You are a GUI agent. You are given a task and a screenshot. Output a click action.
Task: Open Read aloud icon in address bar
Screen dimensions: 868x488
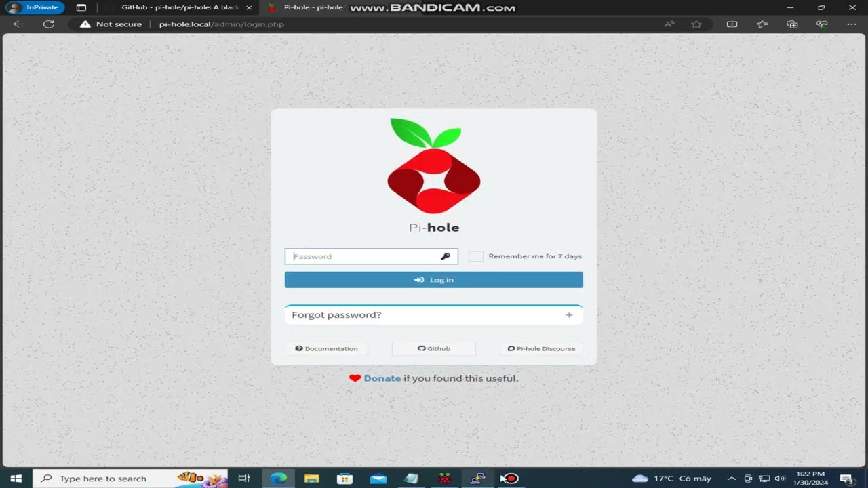pyautogui.click(x=669, y=24)
